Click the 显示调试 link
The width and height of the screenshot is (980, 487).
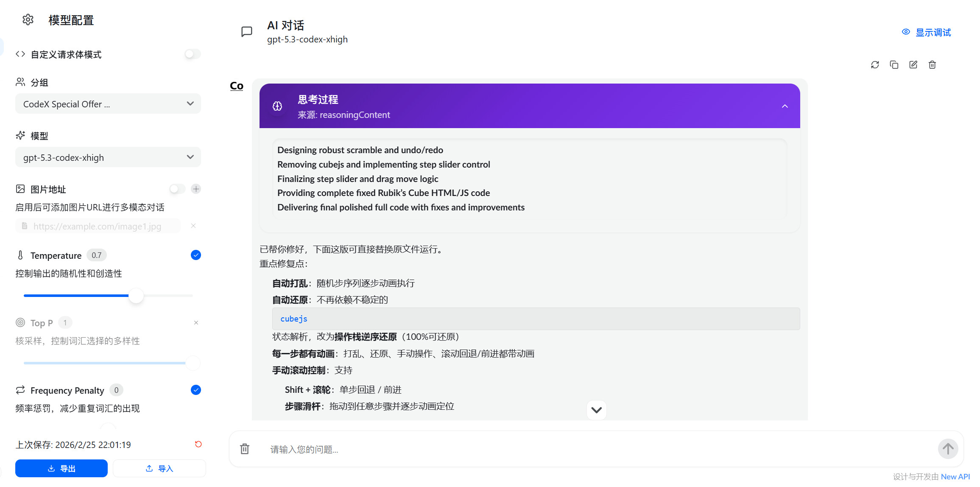pyautogui.click(x=927, y=32)
